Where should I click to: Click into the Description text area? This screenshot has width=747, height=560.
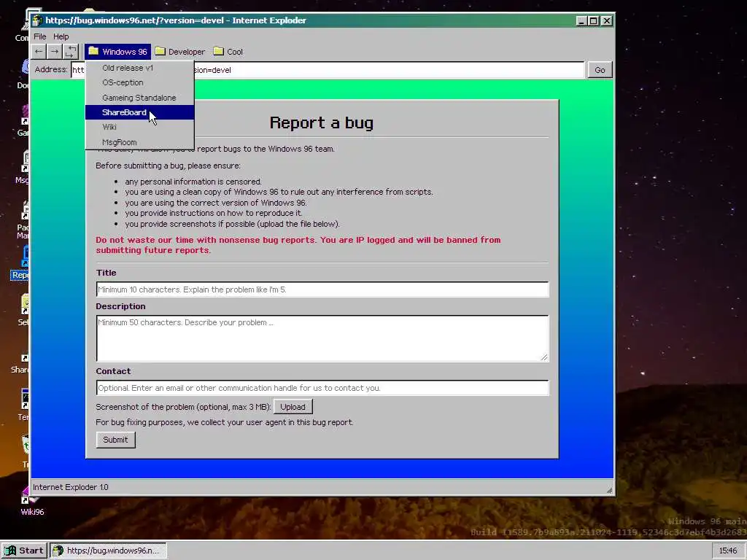coord(322,338)
